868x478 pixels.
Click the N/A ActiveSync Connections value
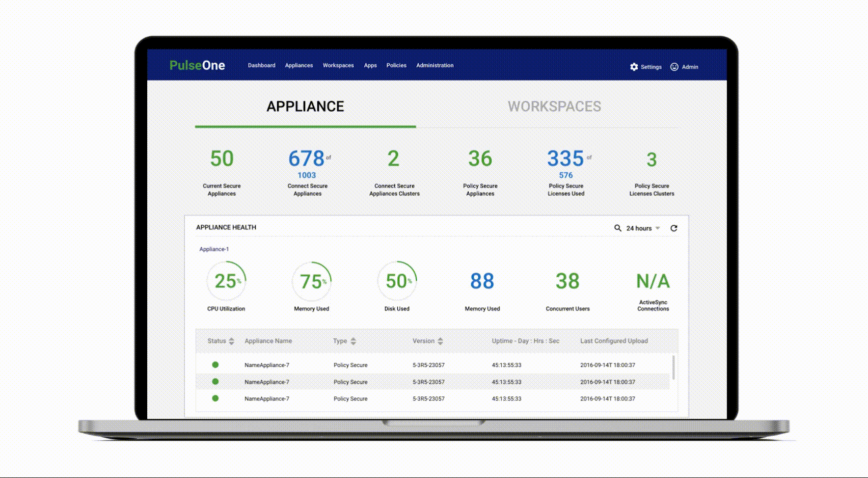(653, 281)
